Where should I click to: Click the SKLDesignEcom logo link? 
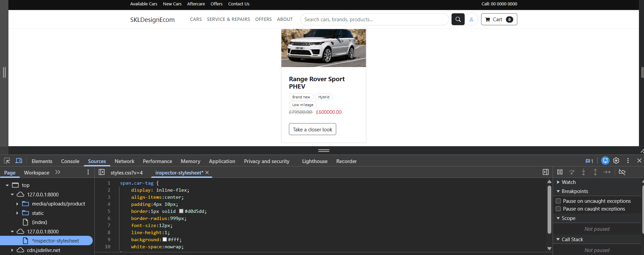pyautogui.click(x=152, y=20)
